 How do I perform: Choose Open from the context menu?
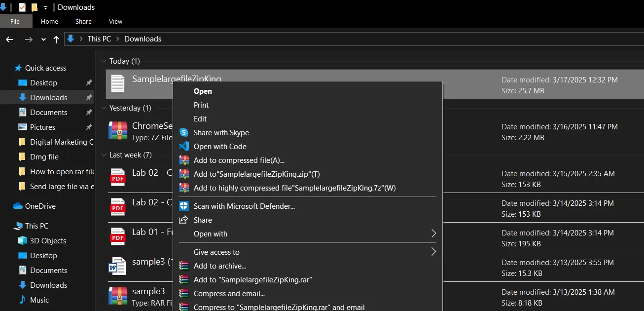(x=203, y=91)
